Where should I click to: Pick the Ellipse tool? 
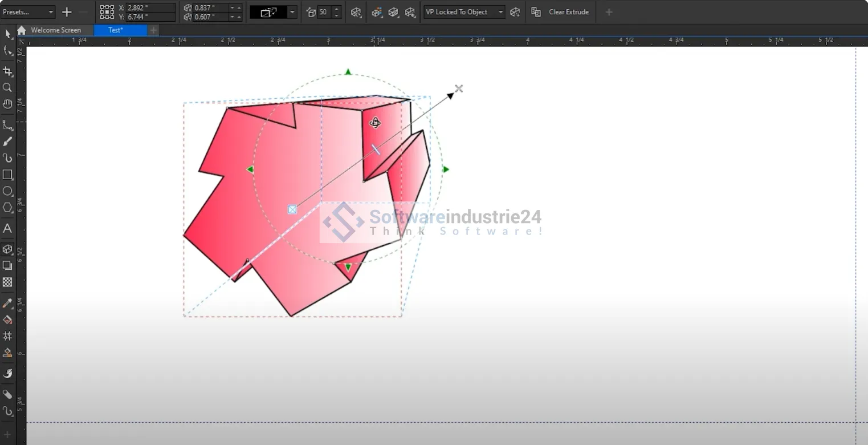pos(7,191)
